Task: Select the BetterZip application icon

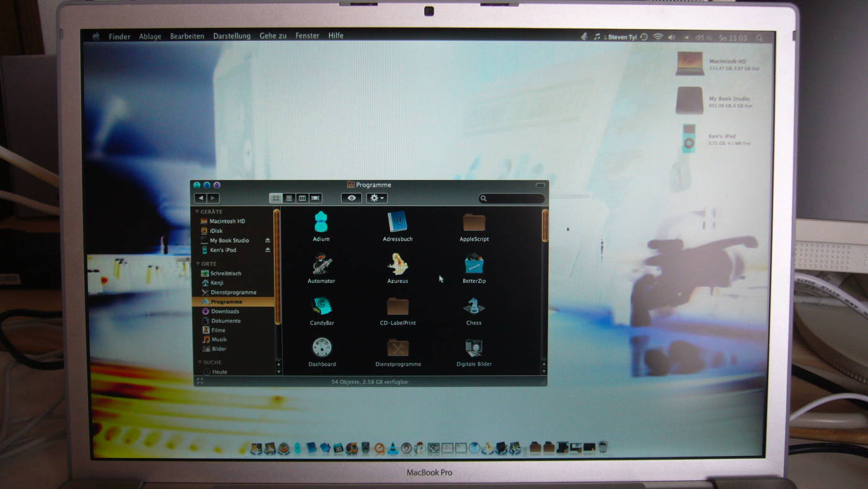Action: (x=474, y=264)
